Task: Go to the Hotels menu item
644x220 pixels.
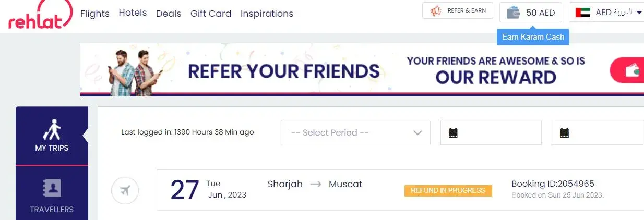Action: tap(133, 13)
